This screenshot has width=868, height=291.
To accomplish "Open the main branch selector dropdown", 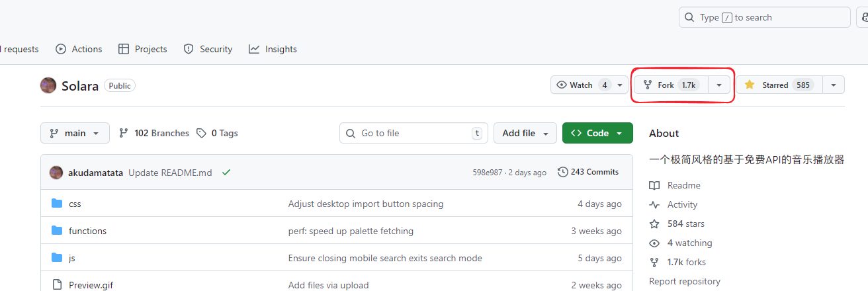I will tap(74, 133).
